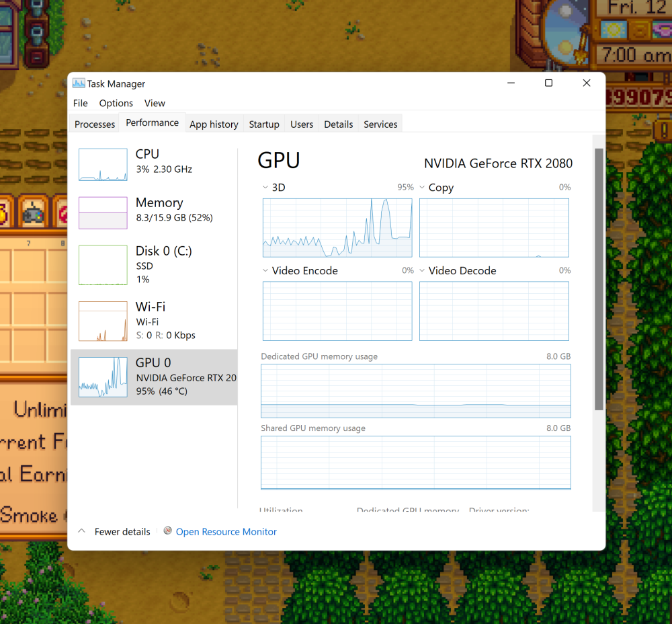This screenshot has width=672, height=624.
Task: Open Resource Monitor link
Action: click(x=226, y=531)
